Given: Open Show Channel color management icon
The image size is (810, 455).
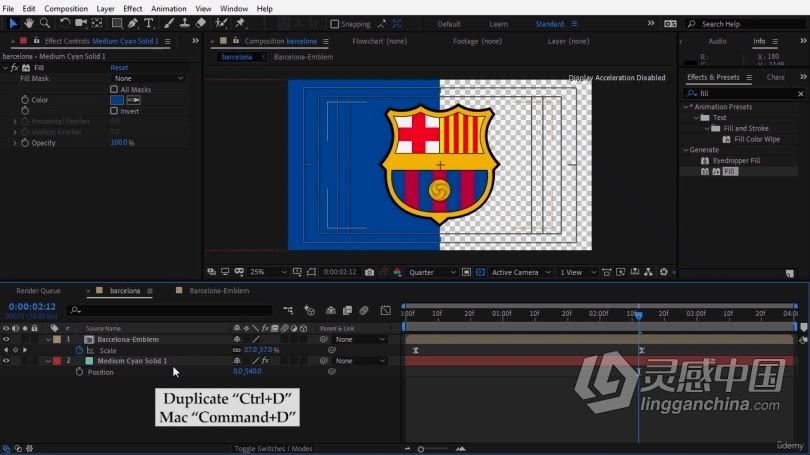Looking at the screenshot, I should click(x=397, y=272).
